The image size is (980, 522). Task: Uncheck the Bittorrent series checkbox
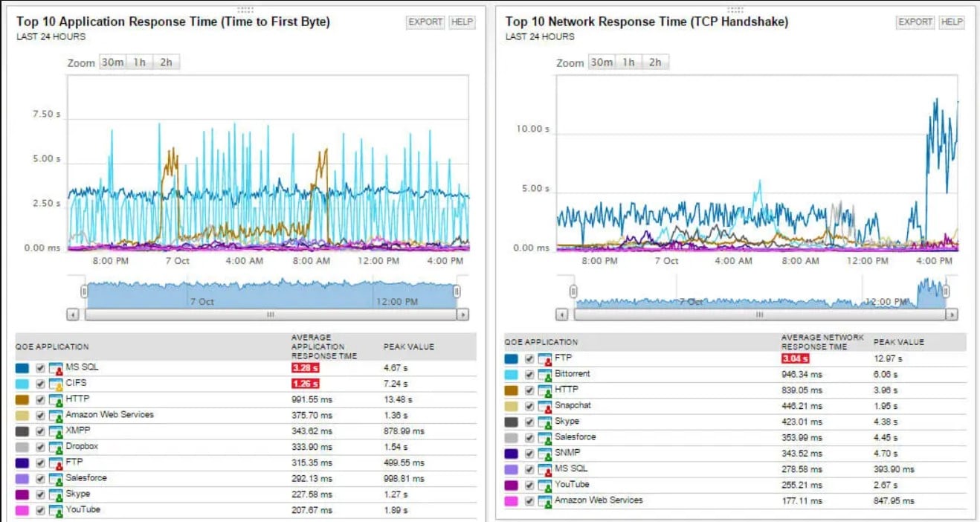click(x=529, y=374)
